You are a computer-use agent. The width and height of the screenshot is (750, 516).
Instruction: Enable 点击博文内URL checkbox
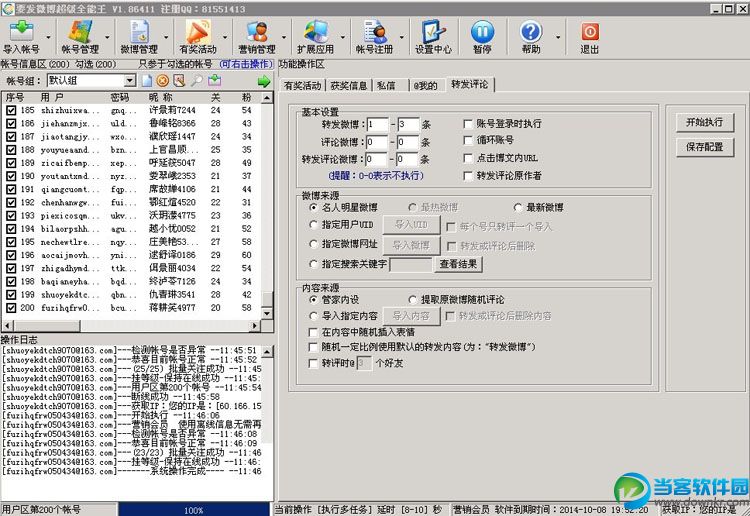pyautogui.click(x=468, y=158)
